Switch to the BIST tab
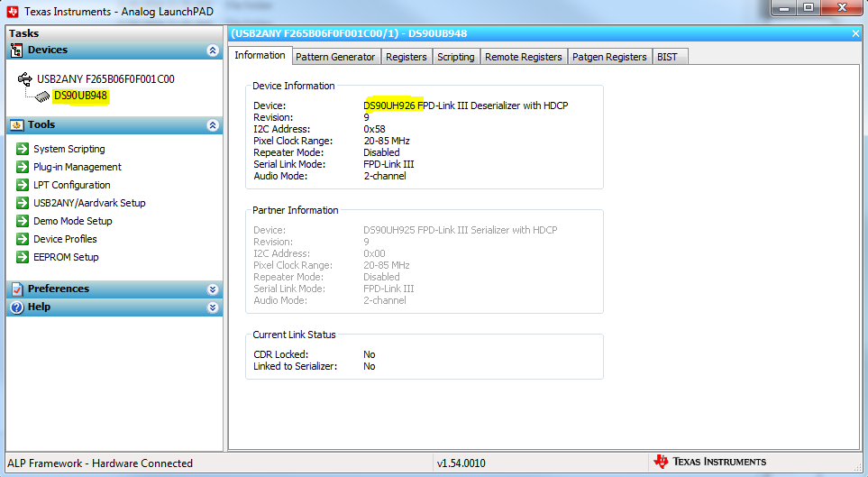 tap(671, 57)
